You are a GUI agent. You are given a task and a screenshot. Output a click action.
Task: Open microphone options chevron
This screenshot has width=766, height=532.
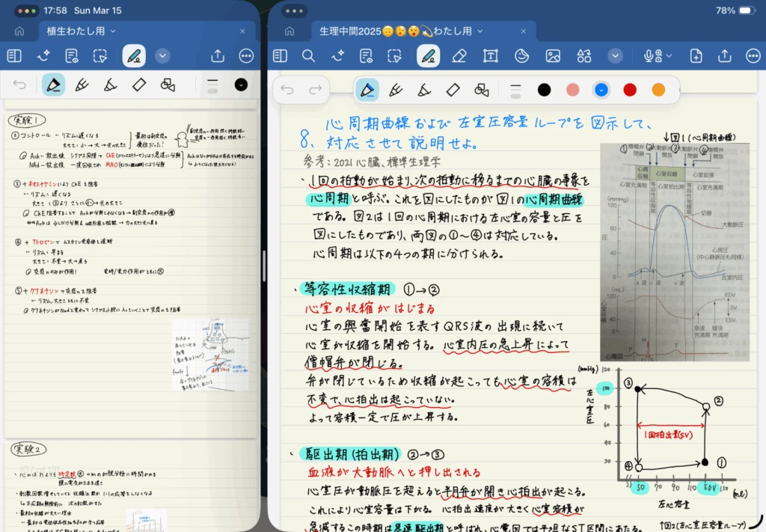(670, 56)
